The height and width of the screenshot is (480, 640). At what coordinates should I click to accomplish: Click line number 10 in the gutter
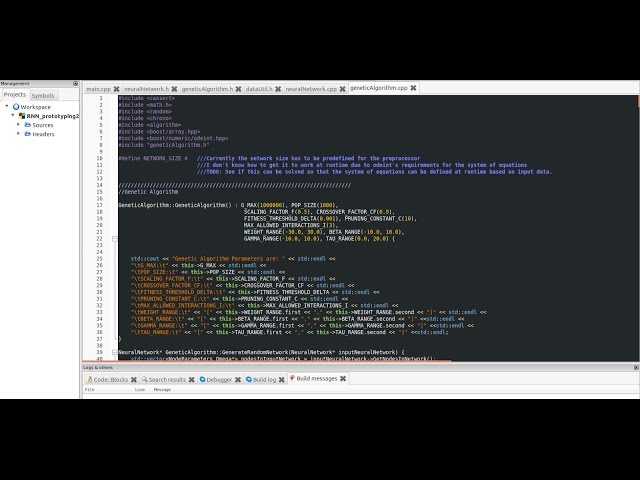(x=100, y=158)
